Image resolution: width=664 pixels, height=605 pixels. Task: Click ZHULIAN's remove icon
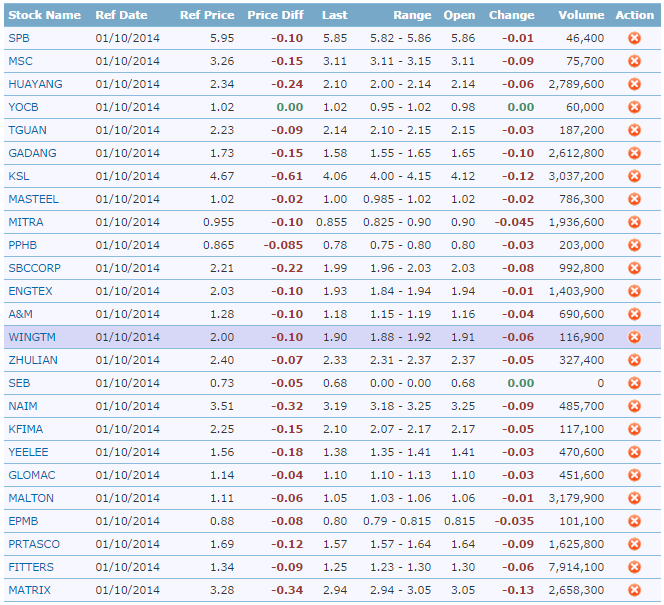634,360
